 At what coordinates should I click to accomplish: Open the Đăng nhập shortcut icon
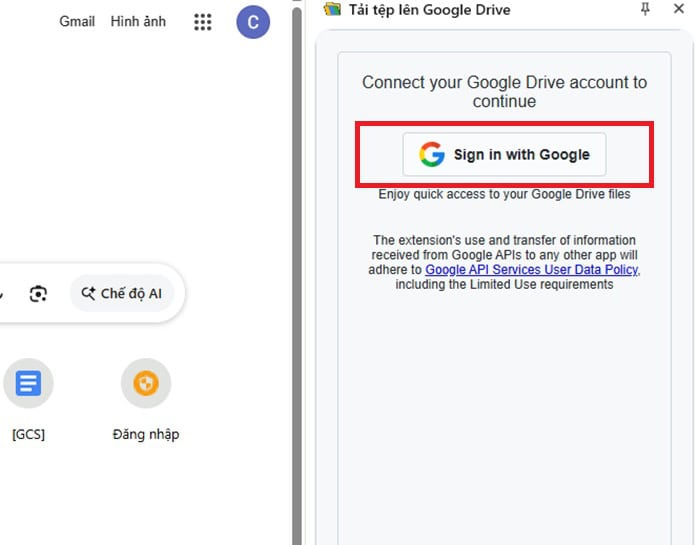tap(146, 383)
